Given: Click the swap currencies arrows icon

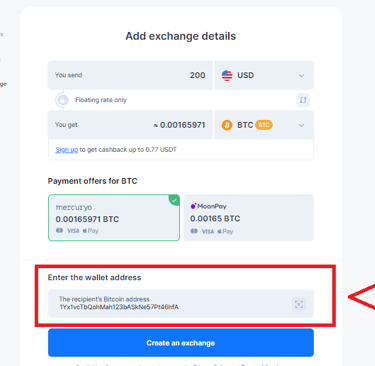Looking at the screenshot, I should [303, 100].
